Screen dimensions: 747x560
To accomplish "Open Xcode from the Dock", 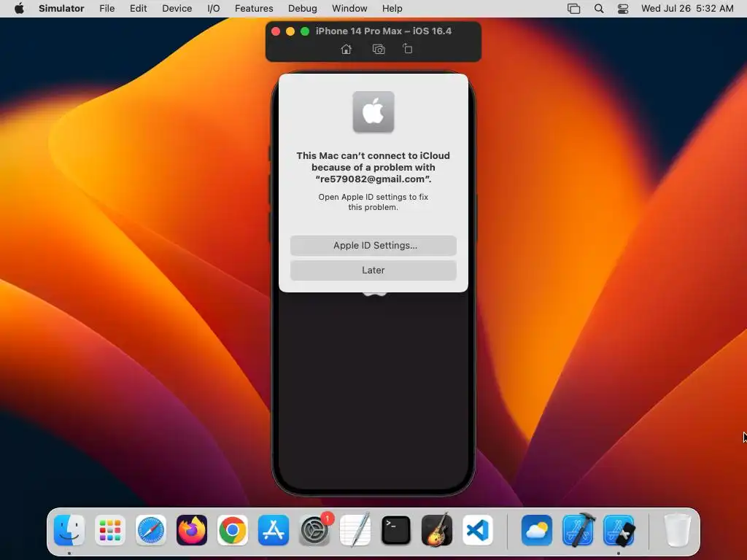I will (578, 530).
